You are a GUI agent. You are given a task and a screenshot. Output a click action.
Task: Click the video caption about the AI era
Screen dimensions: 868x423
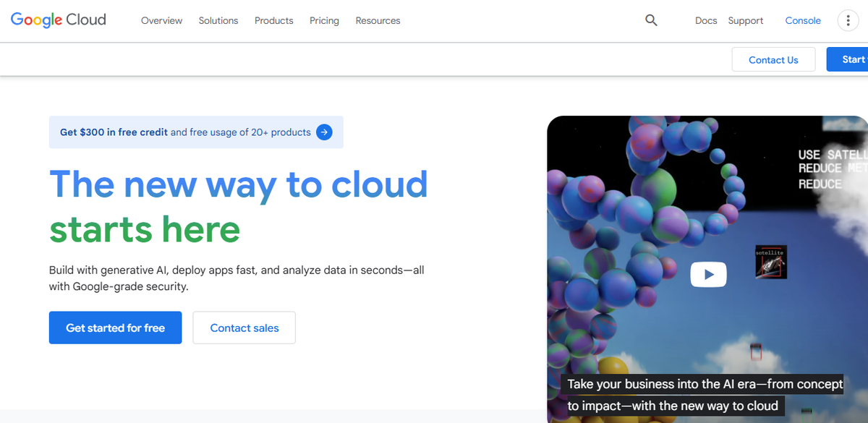(x=703, y=395)
